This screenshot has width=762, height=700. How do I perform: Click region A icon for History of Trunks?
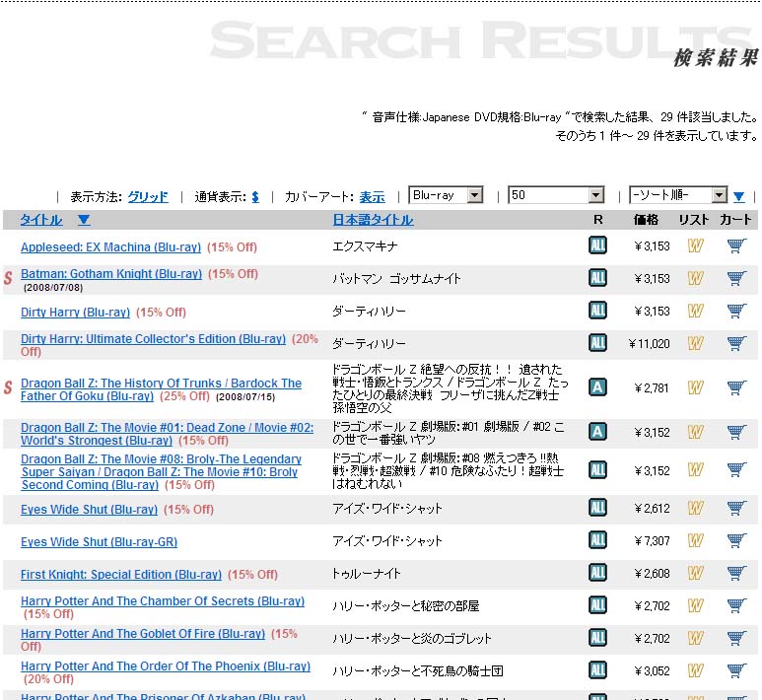pyautogui.click(x=597, y=387)
